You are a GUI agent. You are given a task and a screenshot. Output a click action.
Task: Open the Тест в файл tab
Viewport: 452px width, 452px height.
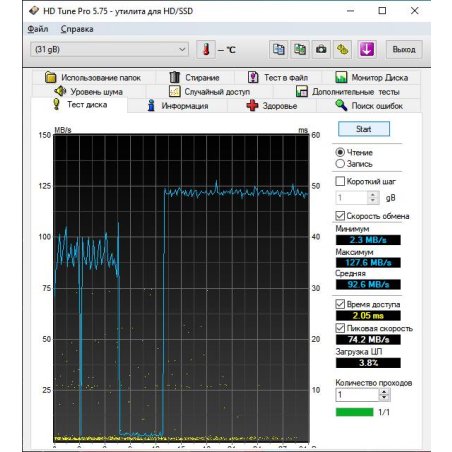(x=278, y=78)
